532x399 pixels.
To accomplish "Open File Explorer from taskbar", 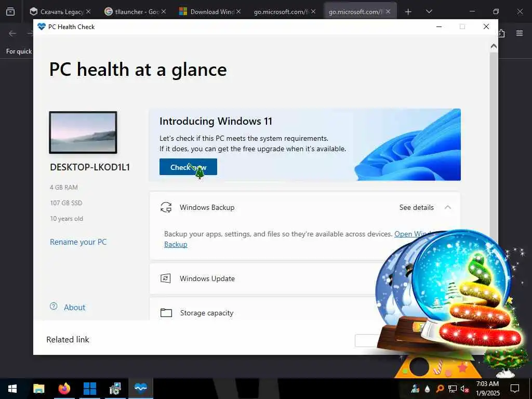I will pyautogui.click(x=38, y=389).
